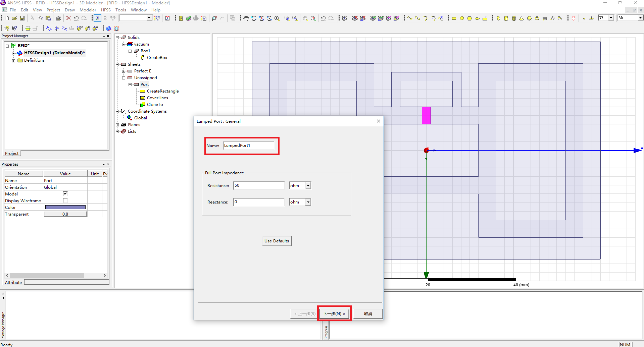Select the Draw Regular Polygon tool
The image size is (644, 347).
469,18
